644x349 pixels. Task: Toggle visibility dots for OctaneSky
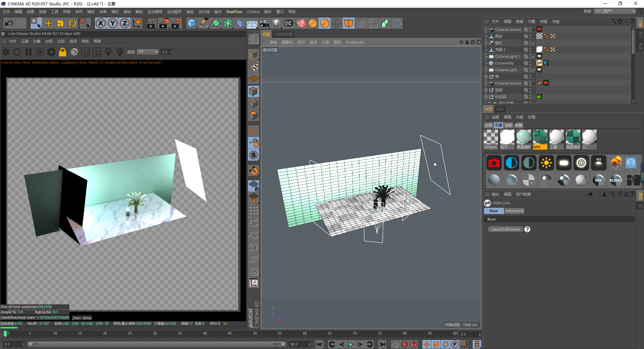click(530, 63)
